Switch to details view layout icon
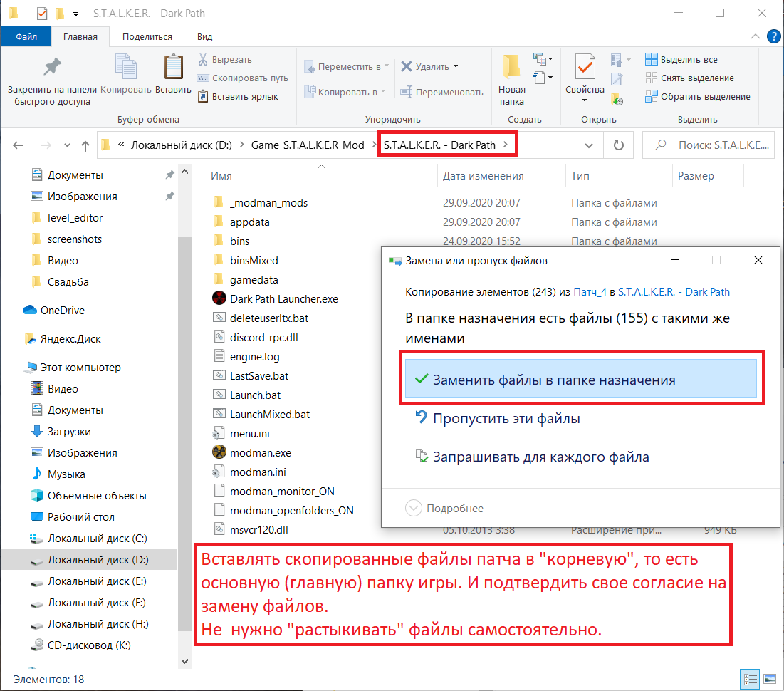This screenshot has width=784, height=691. (x=750, y=680)
